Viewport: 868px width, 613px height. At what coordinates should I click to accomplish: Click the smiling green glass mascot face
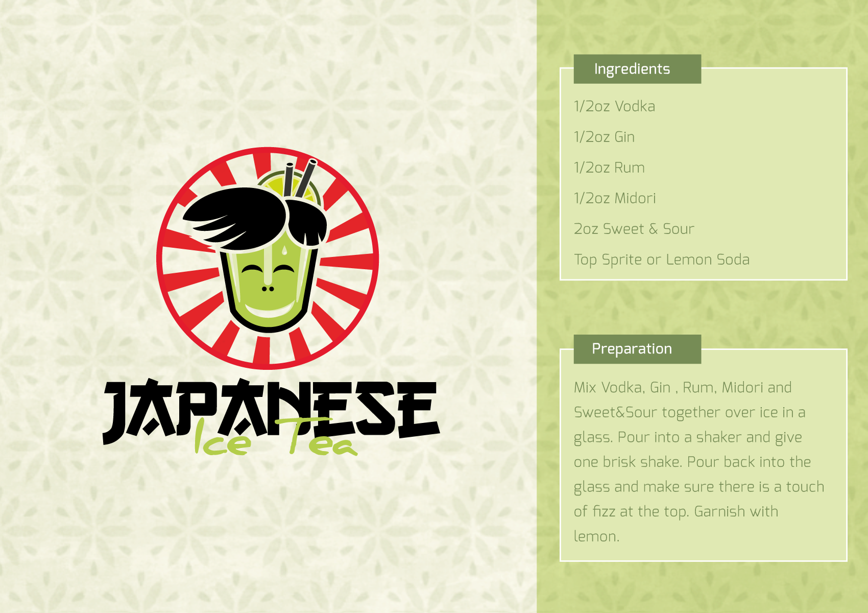click(268, 286)
